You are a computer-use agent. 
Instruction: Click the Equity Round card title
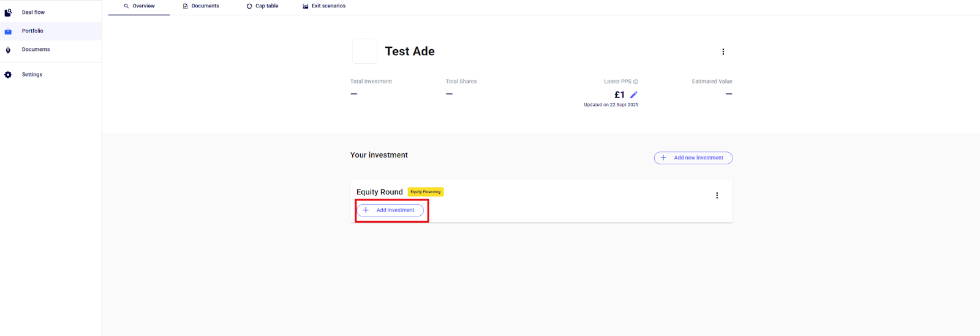[380, 192]
